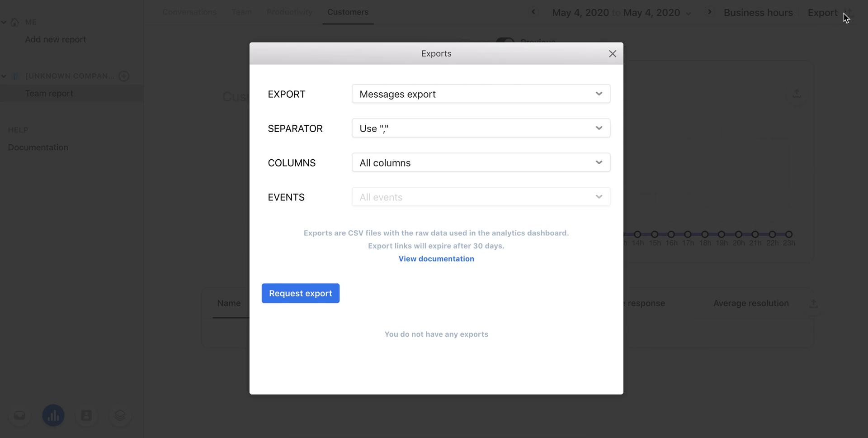Collapse the ME section chevron
The image size is (868, 438).
pos(4,22)
